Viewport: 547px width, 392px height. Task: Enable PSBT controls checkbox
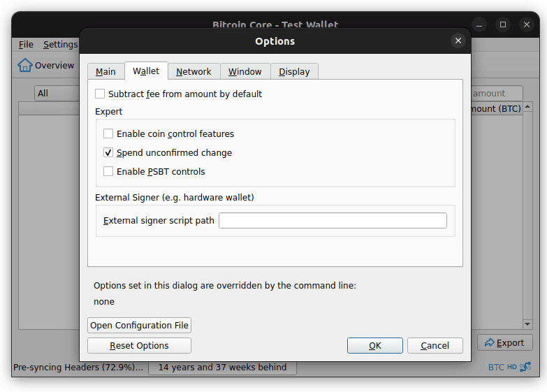coord(108,171)
